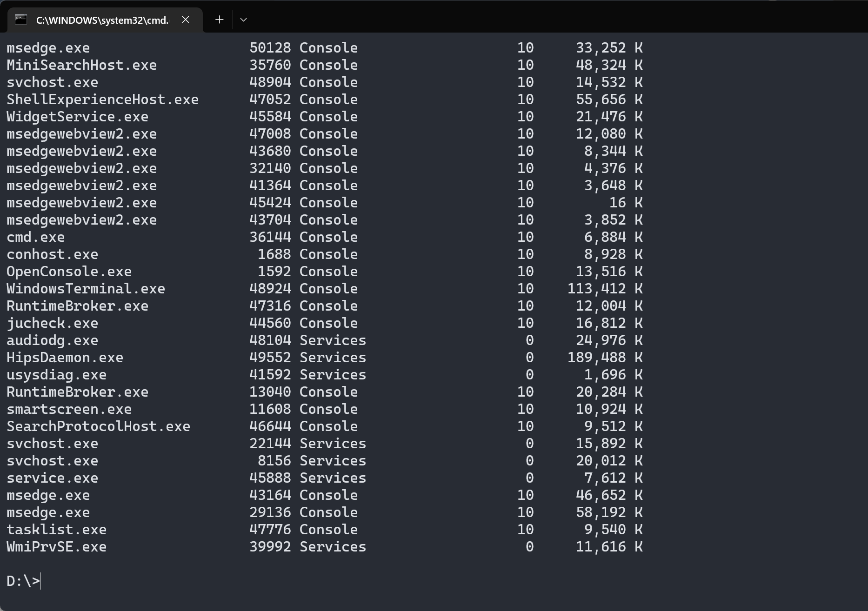Click cmd.exe process name
The height and width of the screenshot is (611, 868).
pyautogui.click(x=36, y=237)
